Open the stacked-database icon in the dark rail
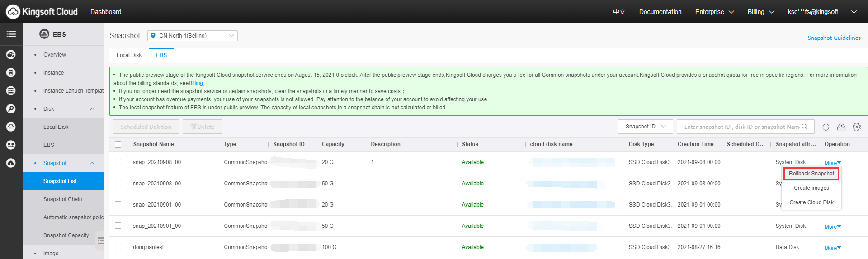The height and width of the screenshot is (259, 868). (11, 91)
